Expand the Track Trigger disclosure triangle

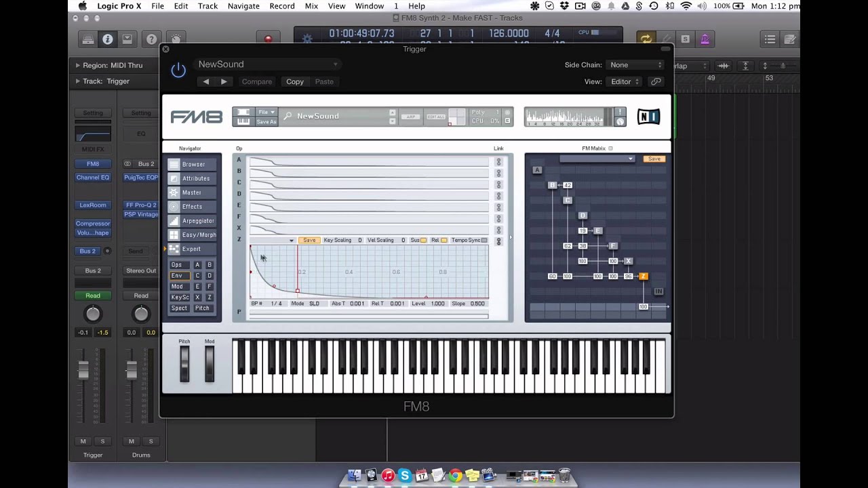(x=77, y=81)
